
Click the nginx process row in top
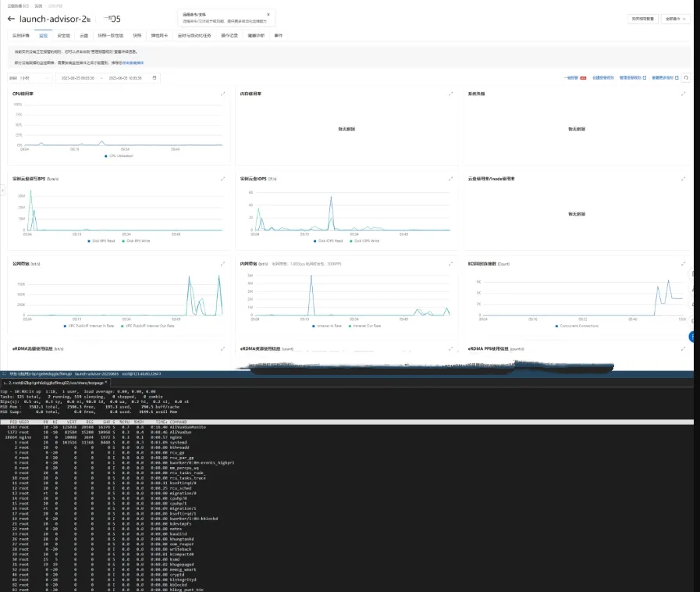[x=346, y=437]
